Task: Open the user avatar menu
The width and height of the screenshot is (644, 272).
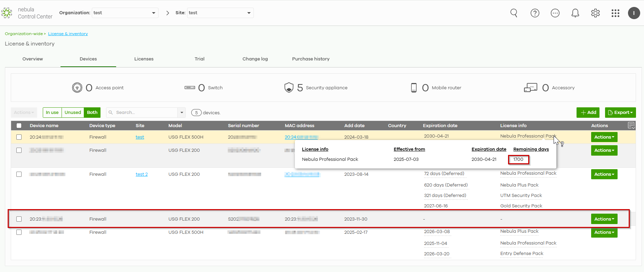Action: pyautogui.click(x=634, y=13)
